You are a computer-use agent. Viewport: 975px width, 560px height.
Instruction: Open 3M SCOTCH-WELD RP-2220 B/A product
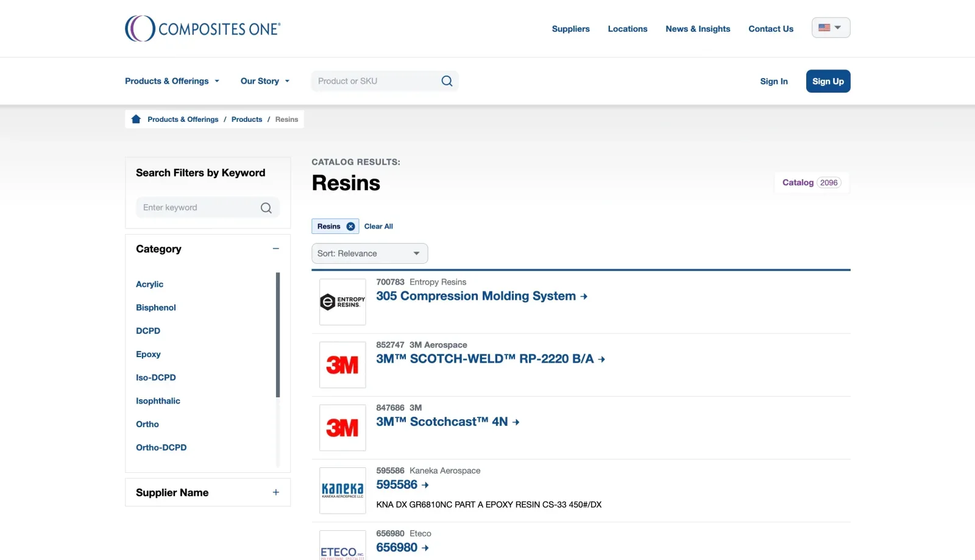(x=491, y=359)
